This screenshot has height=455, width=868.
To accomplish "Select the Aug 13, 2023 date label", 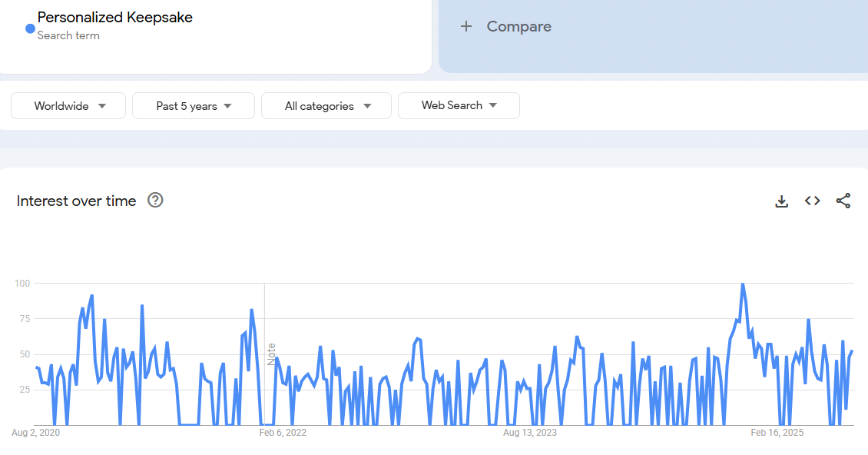I will pos(530,433).
